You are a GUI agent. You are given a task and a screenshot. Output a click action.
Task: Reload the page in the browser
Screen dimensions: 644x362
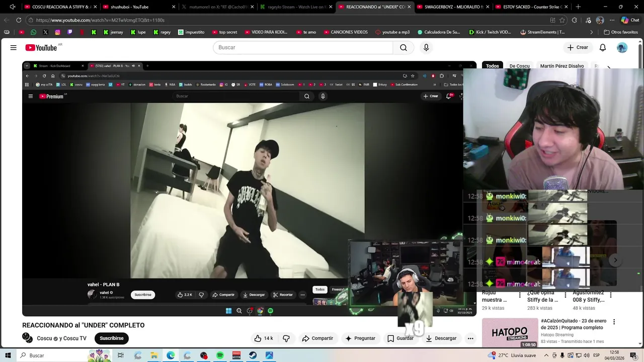[19, 20]
